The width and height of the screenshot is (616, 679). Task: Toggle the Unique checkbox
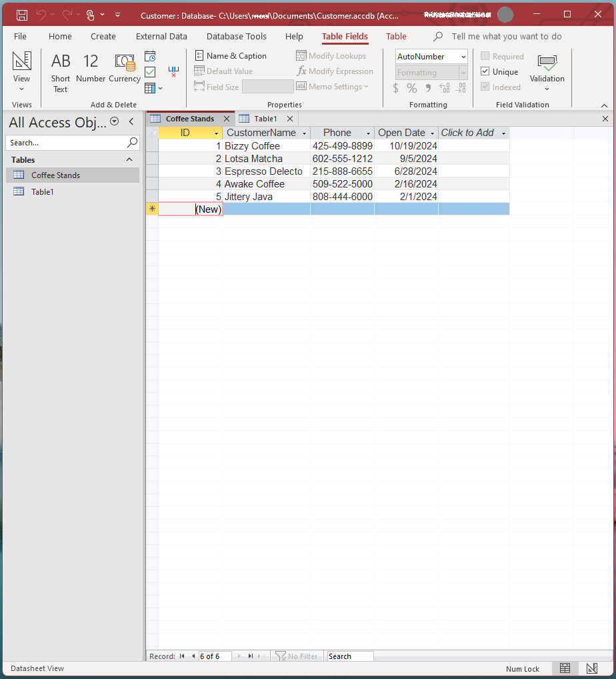[x=485, y=72]
